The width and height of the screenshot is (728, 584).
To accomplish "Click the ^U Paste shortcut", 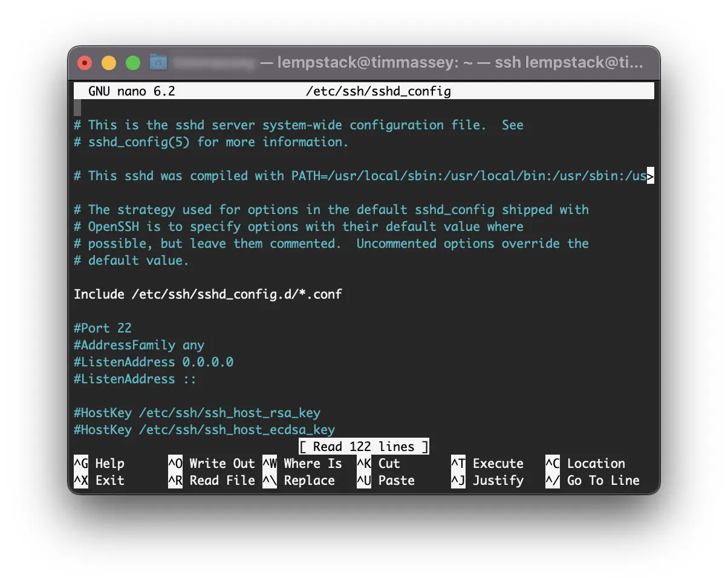I will click(x=386, y=481).
